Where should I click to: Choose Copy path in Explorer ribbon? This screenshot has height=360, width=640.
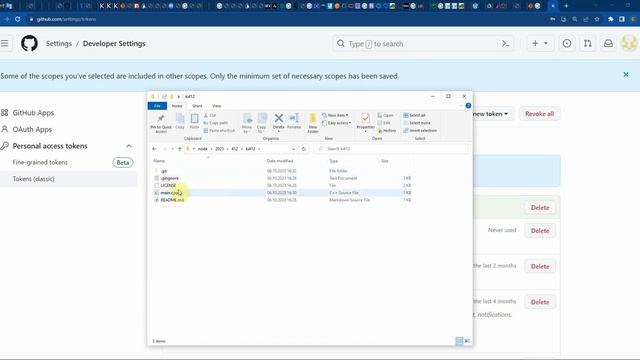(x=216, y=123)
